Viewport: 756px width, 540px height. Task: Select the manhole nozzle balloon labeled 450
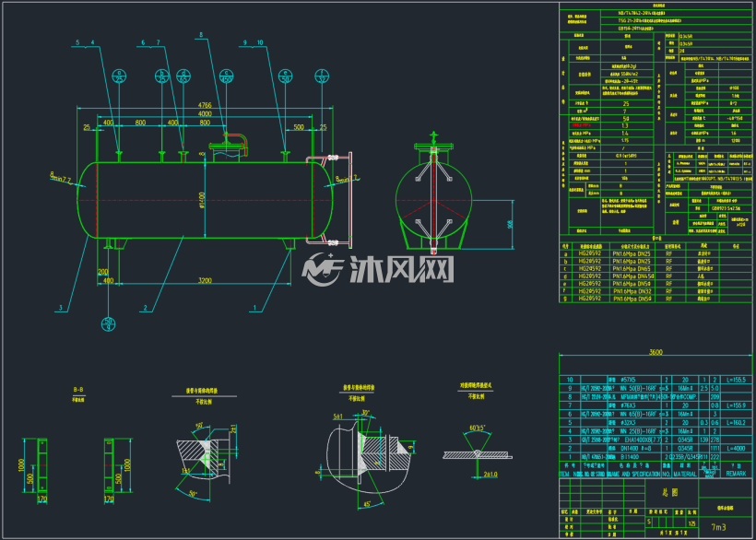(x=226, y=76)
